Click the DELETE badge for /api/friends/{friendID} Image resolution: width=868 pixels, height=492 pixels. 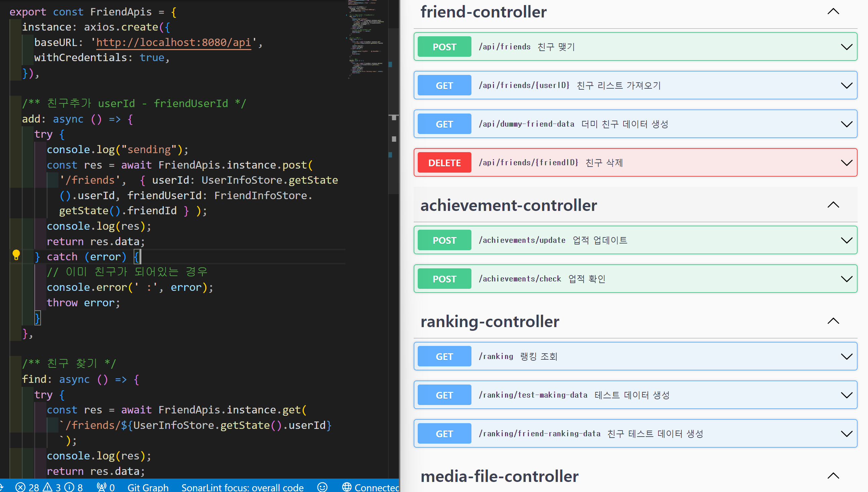coord(444,163)
